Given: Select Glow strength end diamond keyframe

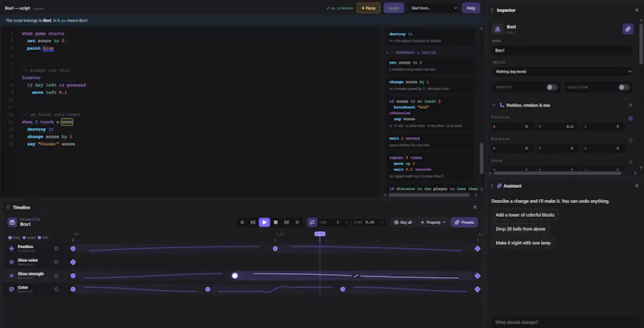Looking at the screenshot, I should click(477, 276).
